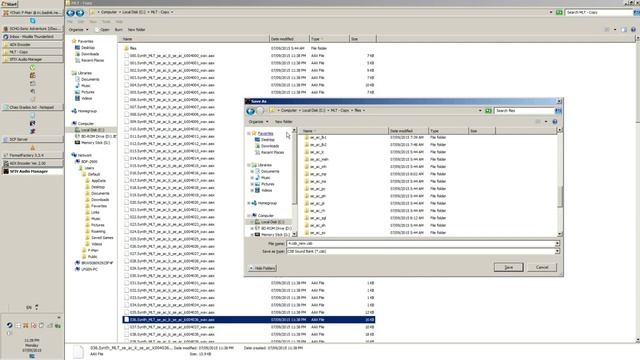640x360 pixels.
Task: Open Organize menu in MLT - Copy window
Action: (78, 29)
